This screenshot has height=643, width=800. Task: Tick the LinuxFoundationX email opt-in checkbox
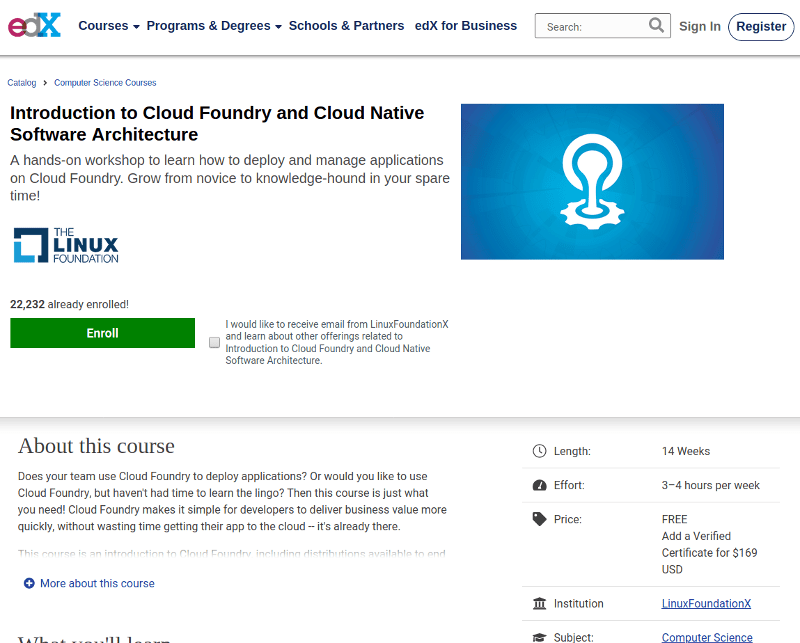pos(214,342)
